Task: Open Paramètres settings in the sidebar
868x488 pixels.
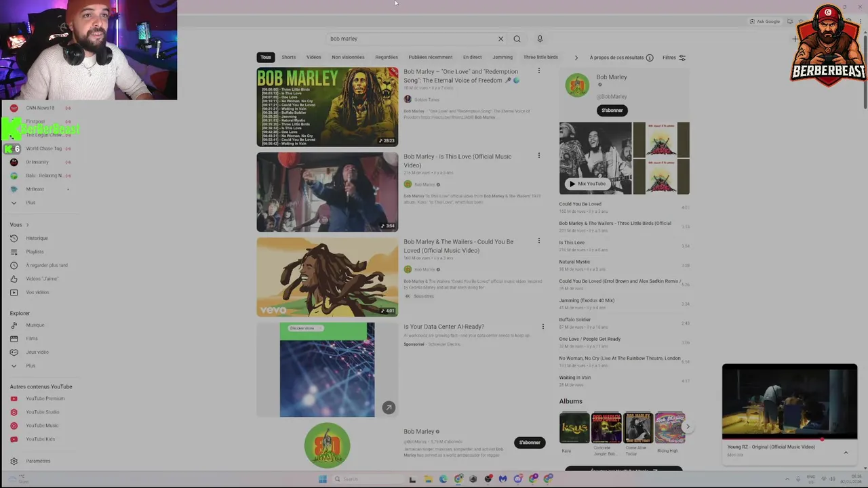Action: [38, 461]
